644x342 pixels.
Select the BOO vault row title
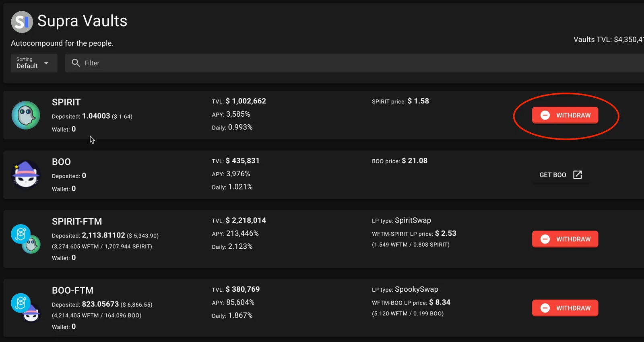point(61,162)
